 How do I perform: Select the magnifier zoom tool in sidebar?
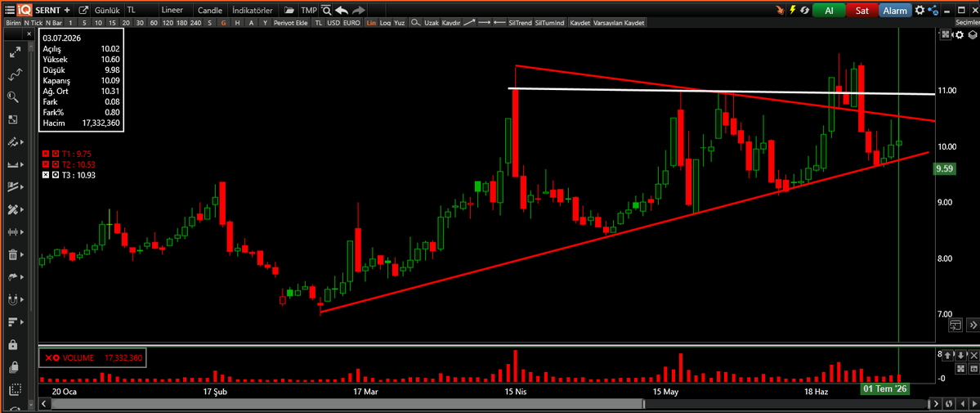14,97
